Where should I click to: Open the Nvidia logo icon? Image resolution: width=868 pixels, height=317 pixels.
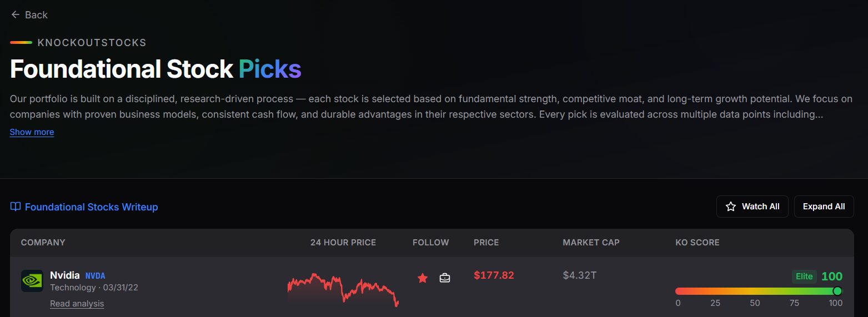point(32,281)
